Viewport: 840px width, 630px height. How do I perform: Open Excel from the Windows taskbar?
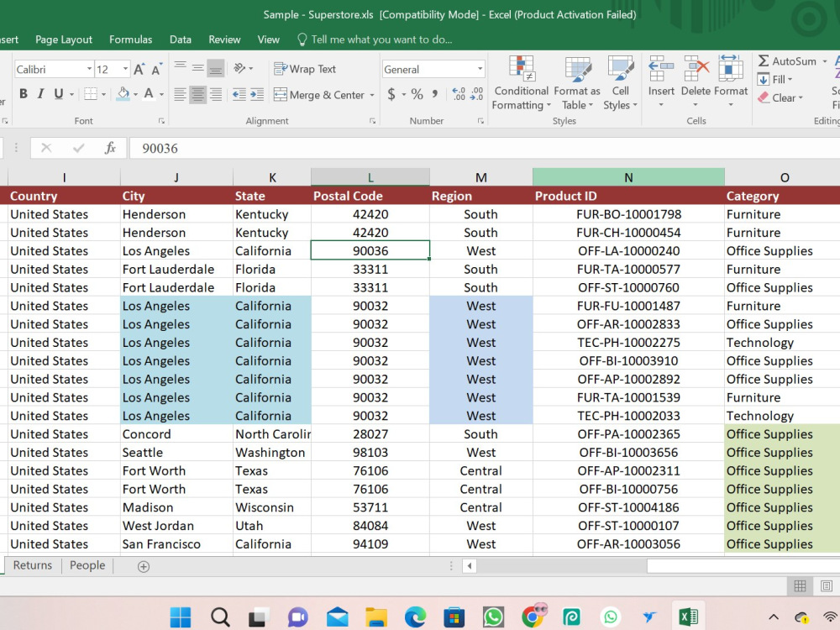[x=688, y=617]
